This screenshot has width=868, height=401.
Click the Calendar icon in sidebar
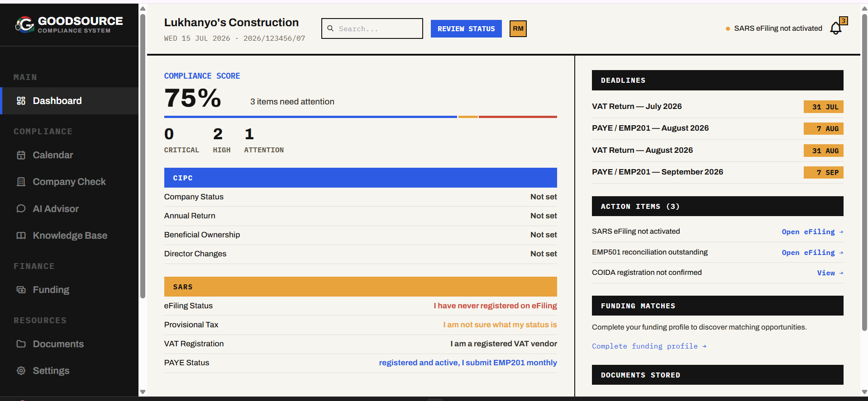(x=21, y=155)
